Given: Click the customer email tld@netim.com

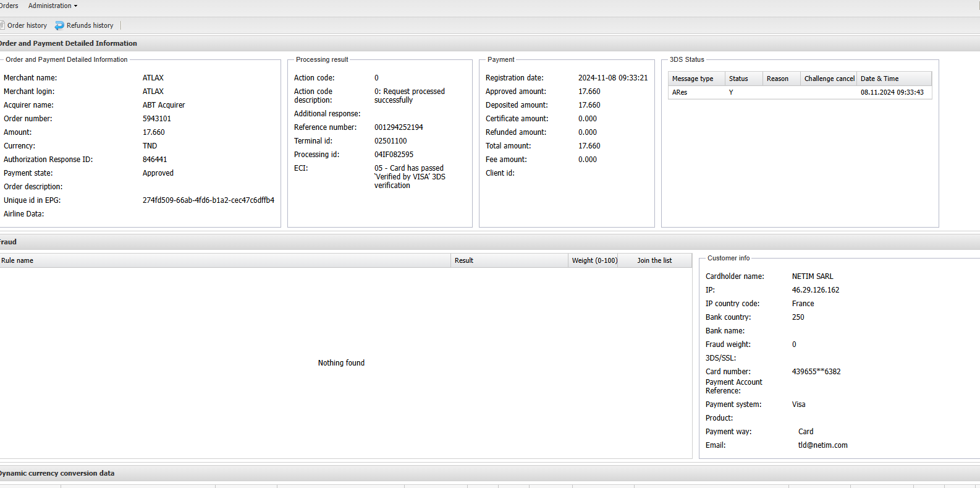Looking at the screenshot, I should coord(822,445).
